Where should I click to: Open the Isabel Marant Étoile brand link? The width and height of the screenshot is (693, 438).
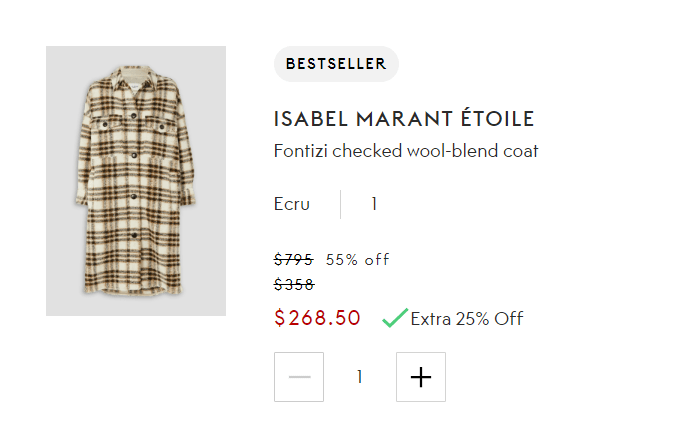click(x=403, y=119)
